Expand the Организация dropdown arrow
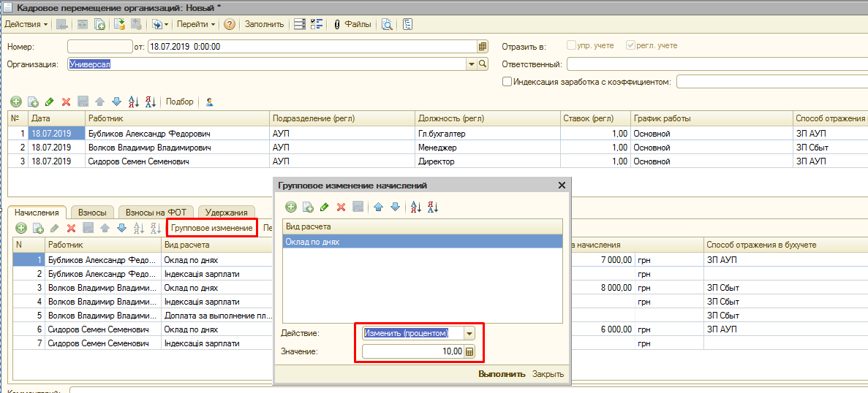Viewport: 868px width, 393px height. [x=472, y=64]
